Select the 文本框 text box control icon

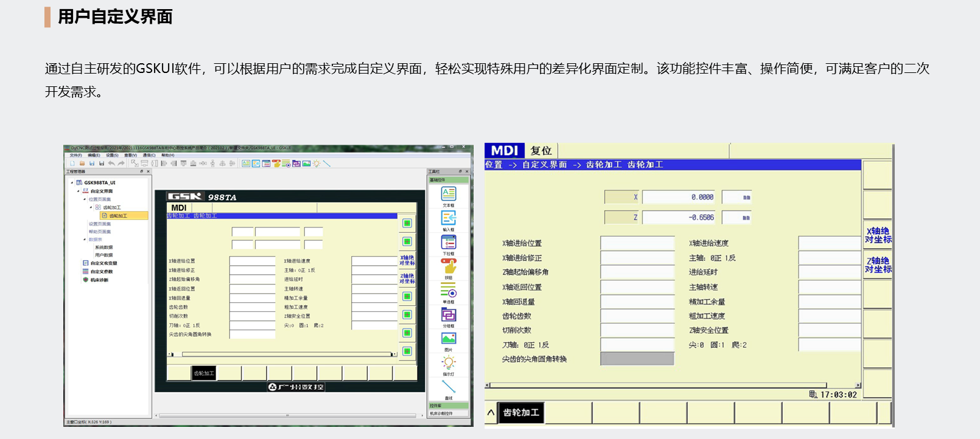pos(448,194)
